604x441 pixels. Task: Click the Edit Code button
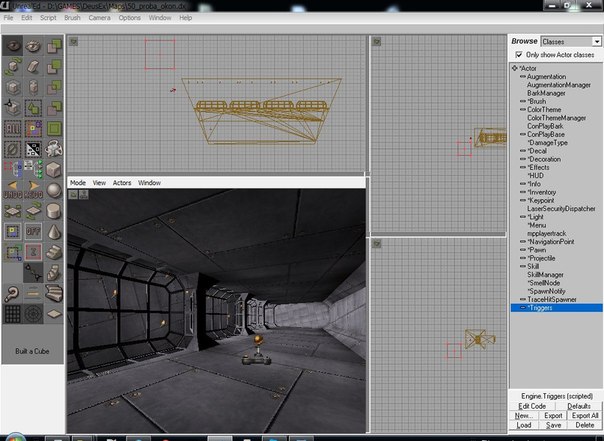pyautogui.click(x=531, y=406)
